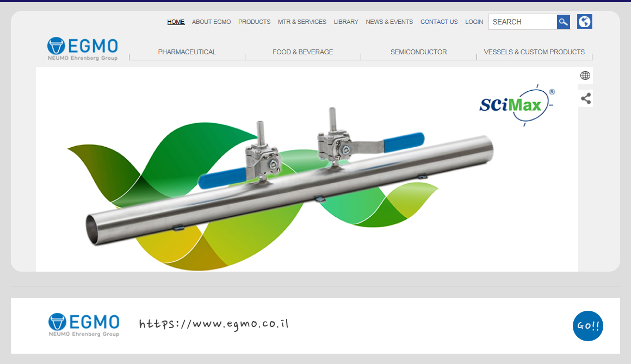Click the LOGIN link
Screen dimensions: 631x364
(474, 22)
